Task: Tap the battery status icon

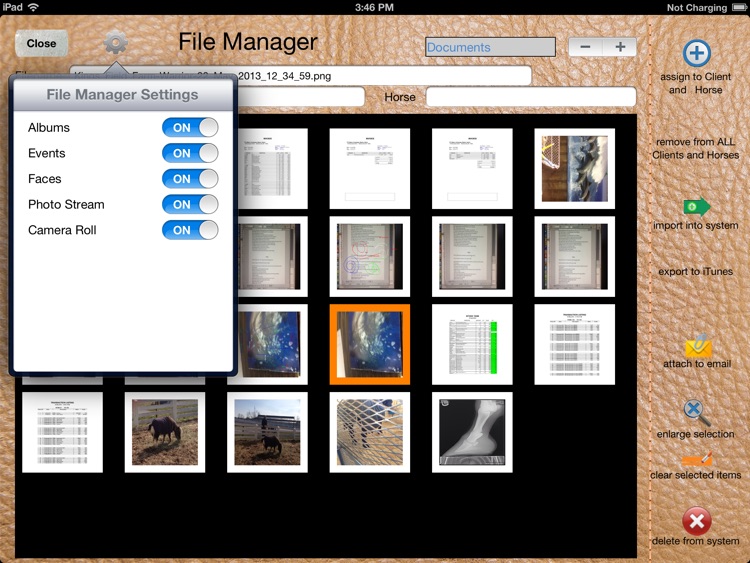Action: [739, 7]
